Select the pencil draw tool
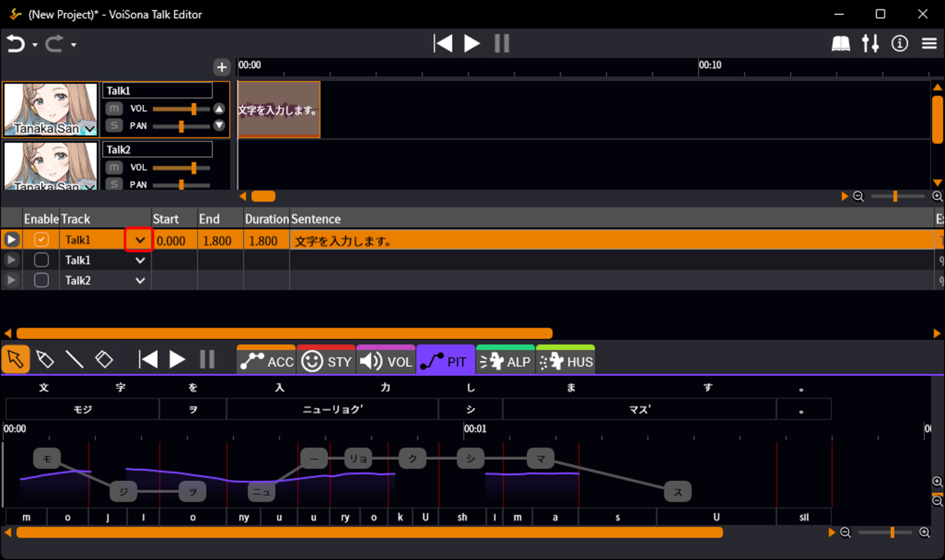The height and width of the screenshot is (560, 945). pyautogui.click(x=44, y=359)
